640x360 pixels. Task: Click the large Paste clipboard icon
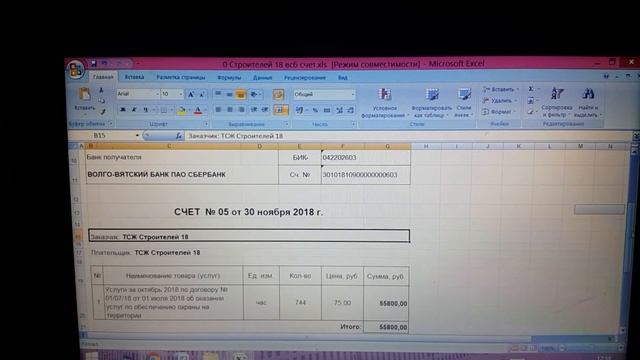click(x=84, y=95)
